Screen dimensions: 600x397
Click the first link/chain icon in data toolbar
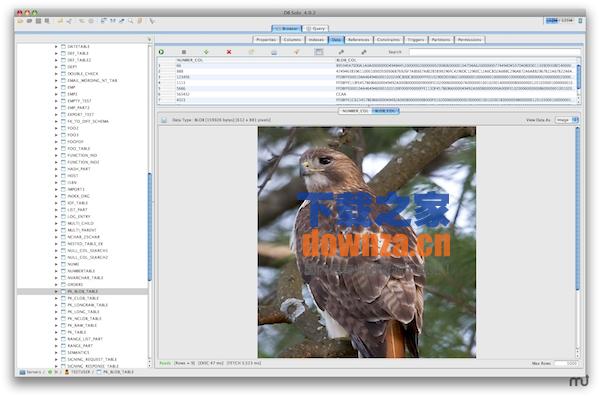341,52
